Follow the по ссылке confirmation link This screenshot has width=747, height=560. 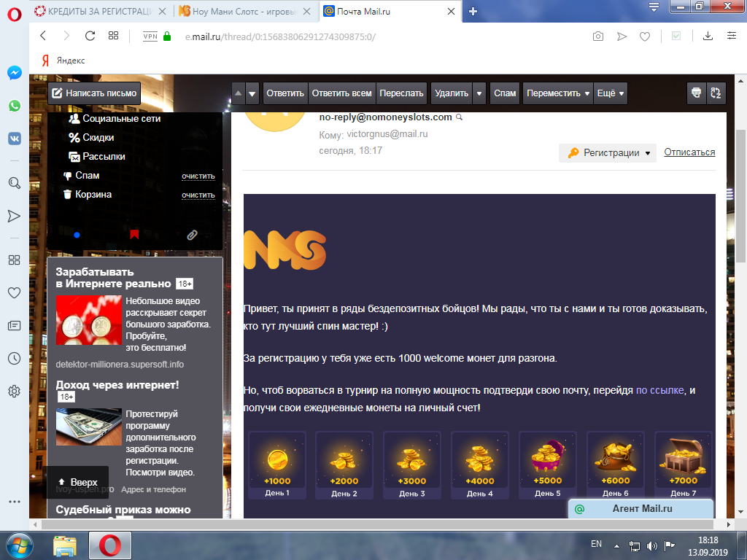pyautogui.click(x=659, y=391)
